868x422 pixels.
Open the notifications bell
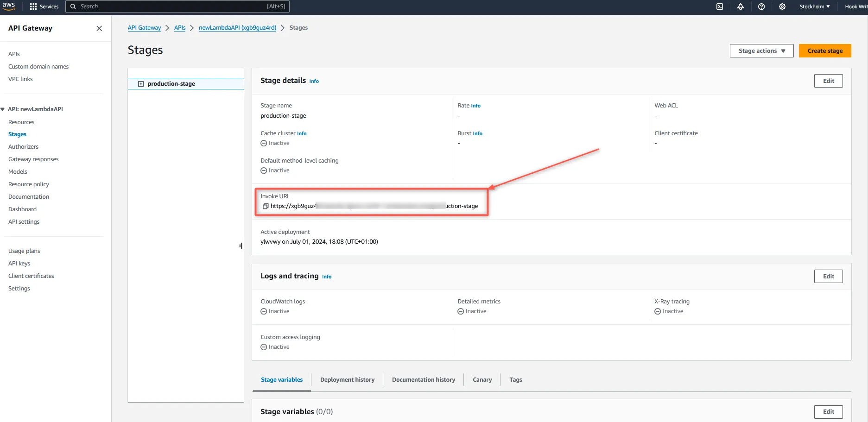click(741, 6)
